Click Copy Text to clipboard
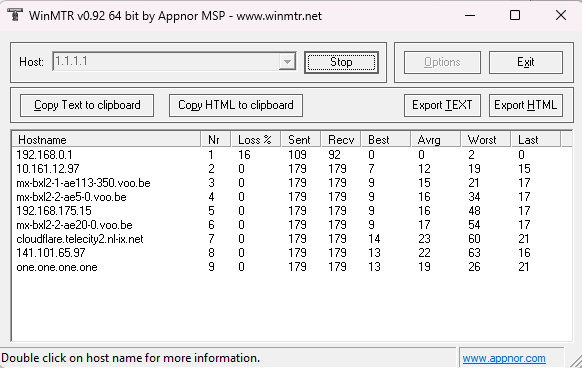 point(87,105)
